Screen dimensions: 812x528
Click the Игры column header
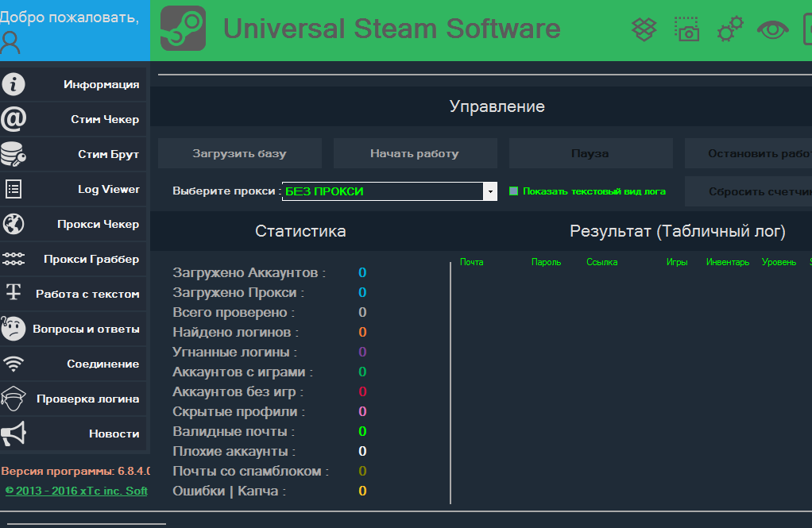[677, 262]
